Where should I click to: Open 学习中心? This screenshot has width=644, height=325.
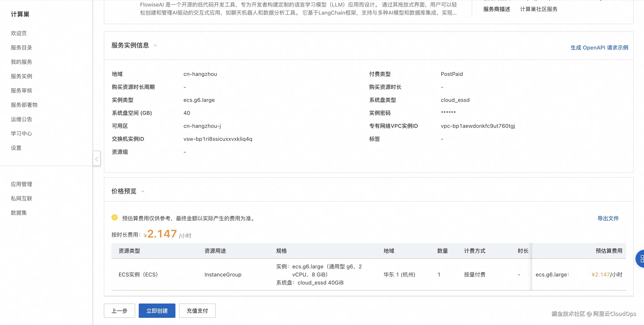pos(21,133)
